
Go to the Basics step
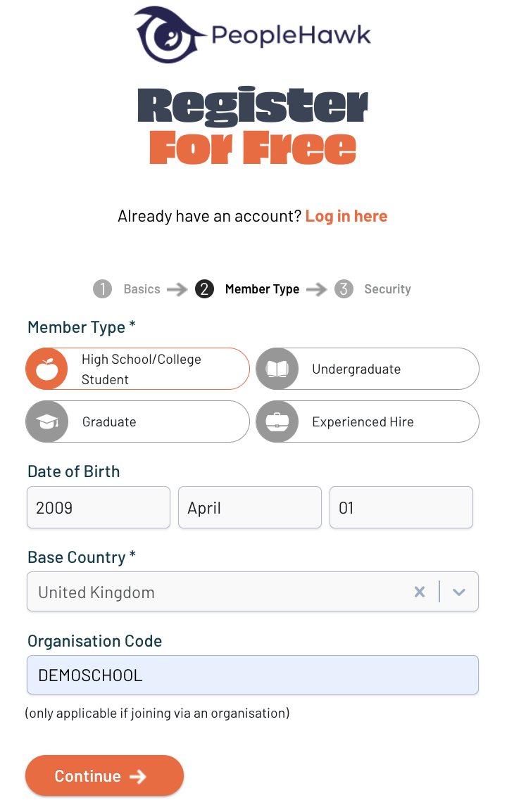tap(142, 288)
